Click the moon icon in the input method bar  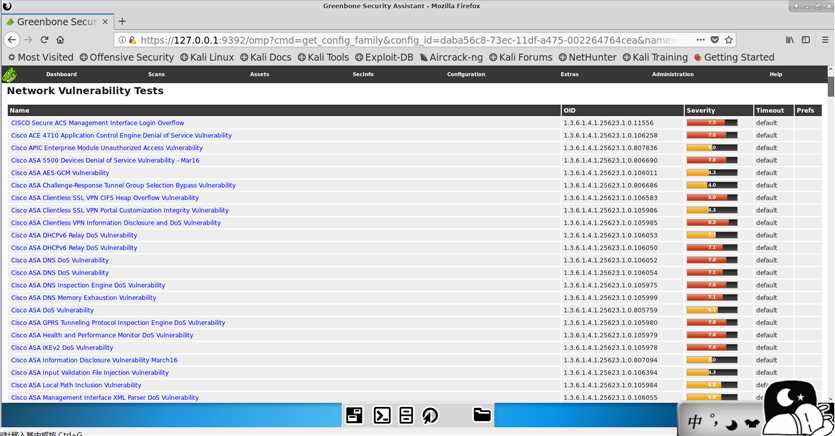[732, 424]
